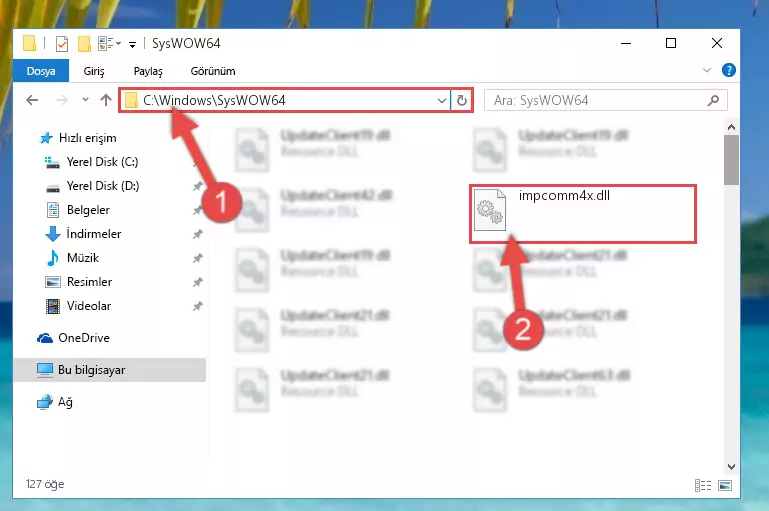This screenshot has width=769, height=511.
Task: Click the Ağ network icon
Action: (45, 402)
